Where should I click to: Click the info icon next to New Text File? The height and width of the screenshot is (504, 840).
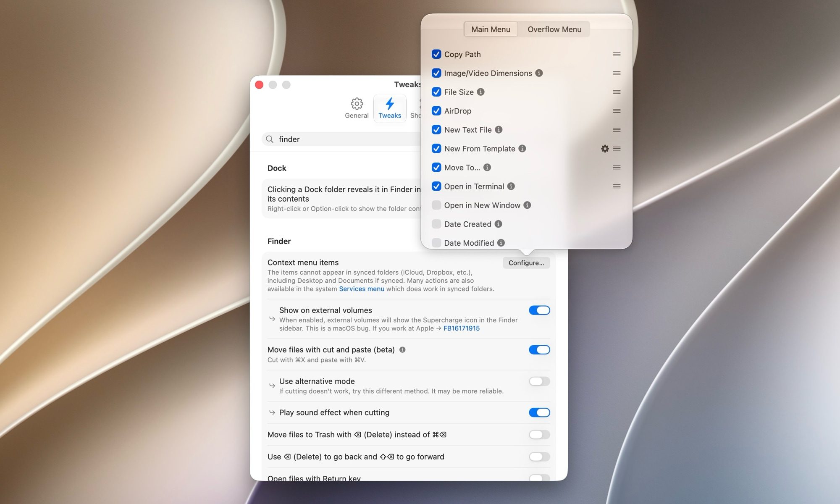[x=499, y=130]
